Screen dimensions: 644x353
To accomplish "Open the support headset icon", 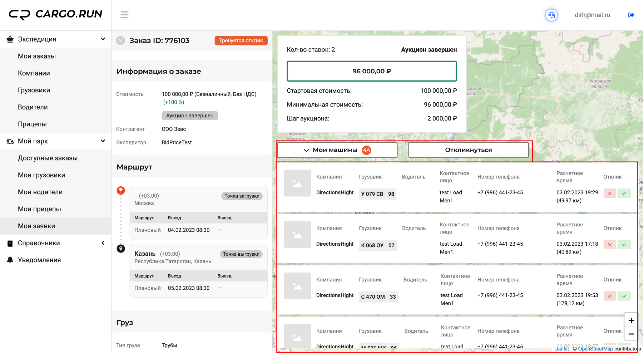I will click(551, 15).
